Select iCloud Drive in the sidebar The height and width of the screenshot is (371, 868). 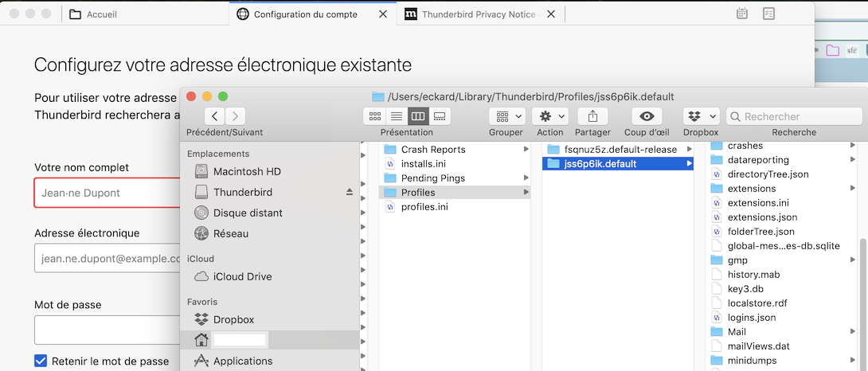pyautogui.click(x=242, y=276)
